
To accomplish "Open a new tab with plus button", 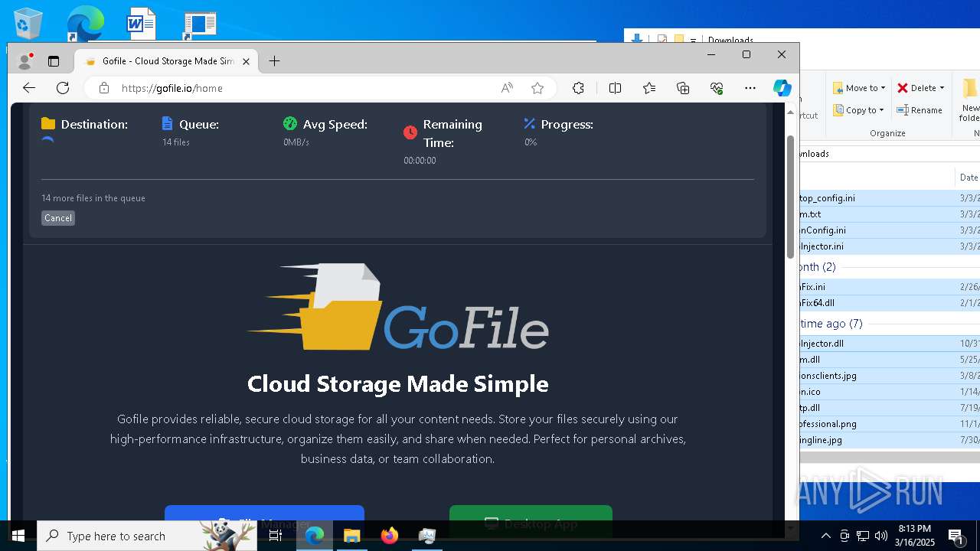I will 274,61.
